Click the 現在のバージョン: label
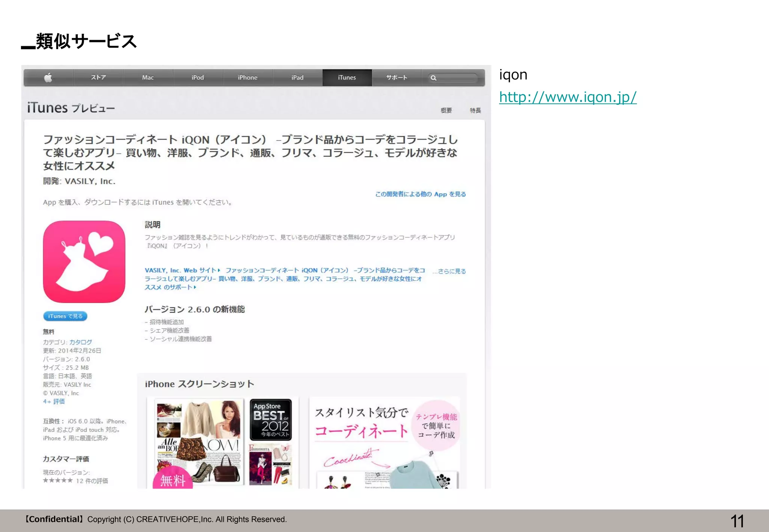This screenshot has height=532, width=769. tap(66, 472)
